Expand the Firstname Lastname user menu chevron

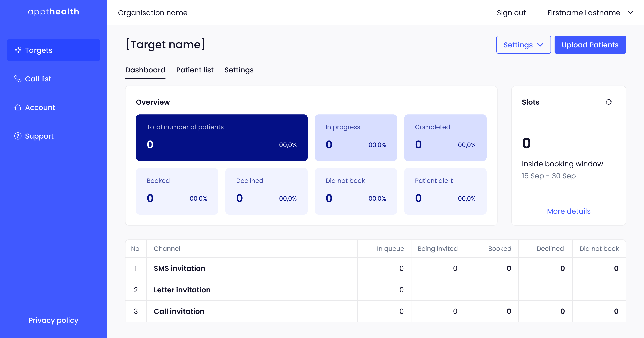[630, 13]
